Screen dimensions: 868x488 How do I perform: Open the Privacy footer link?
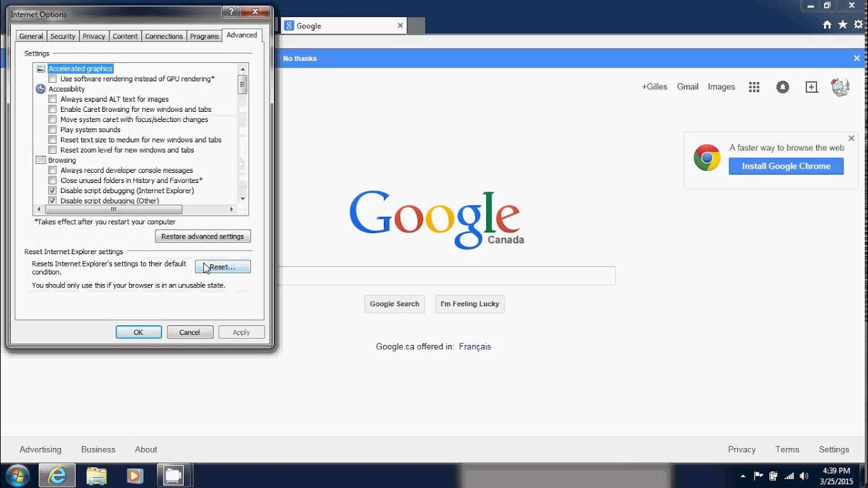pos(742,449)
